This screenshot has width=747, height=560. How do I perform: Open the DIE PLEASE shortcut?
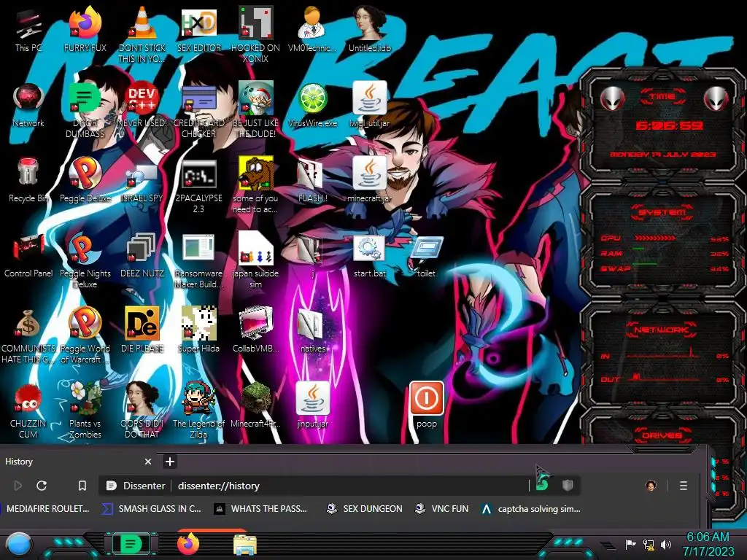coord(142,331)
